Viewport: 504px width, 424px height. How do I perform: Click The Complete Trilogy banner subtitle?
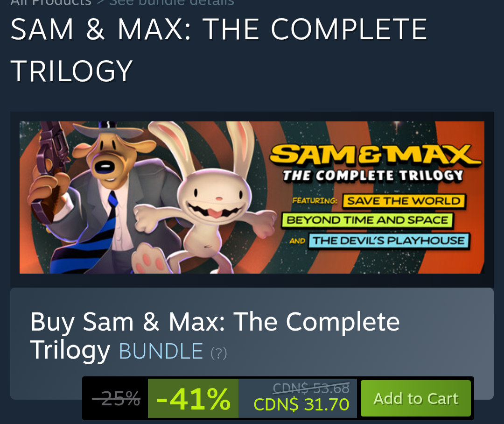(373, 176)
